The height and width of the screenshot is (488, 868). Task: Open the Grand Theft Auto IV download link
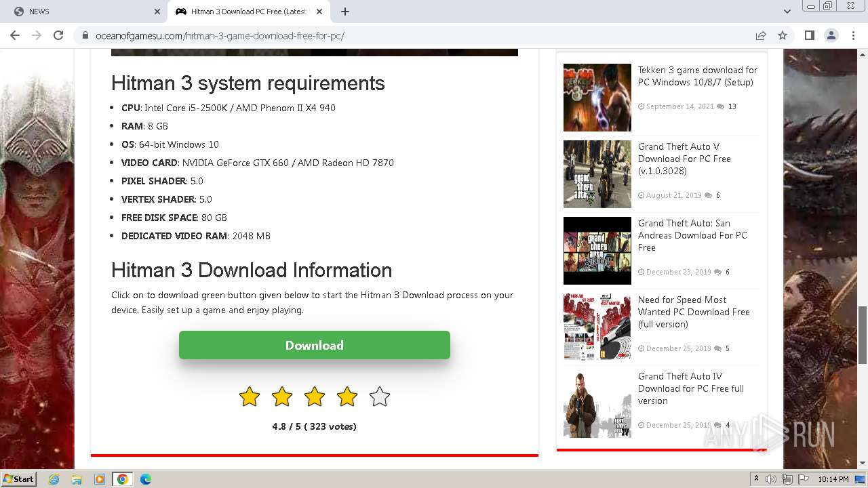[691, 388]
